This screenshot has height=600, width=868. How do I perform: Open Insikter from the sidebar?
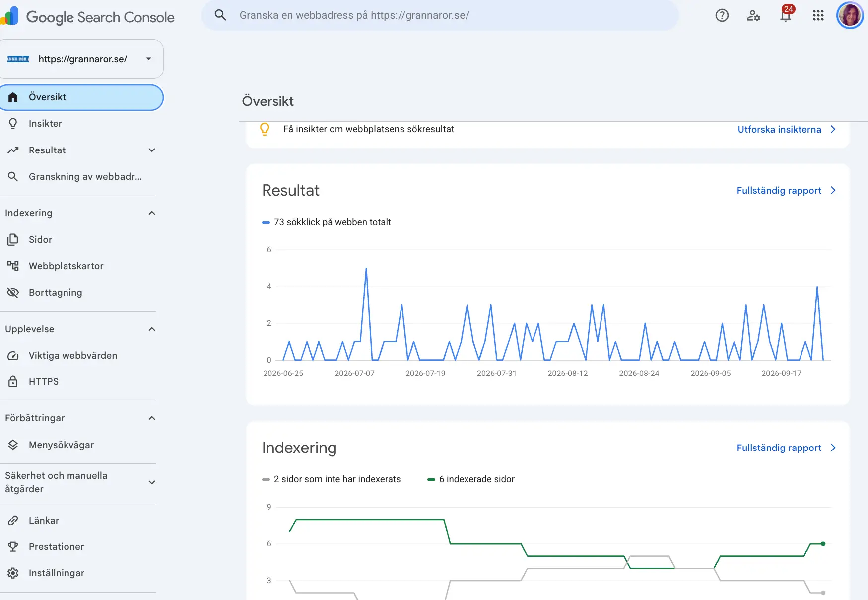point(45,124)
